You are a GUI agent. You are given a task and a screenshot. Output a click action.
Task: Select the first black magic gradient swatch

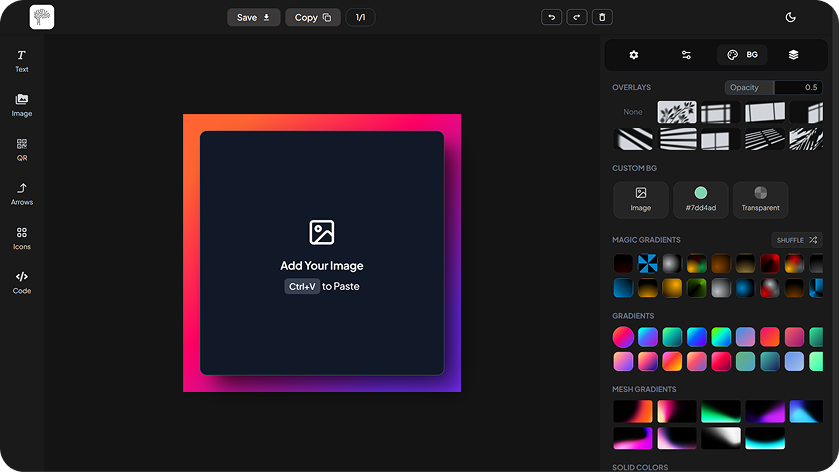(623, 263)
